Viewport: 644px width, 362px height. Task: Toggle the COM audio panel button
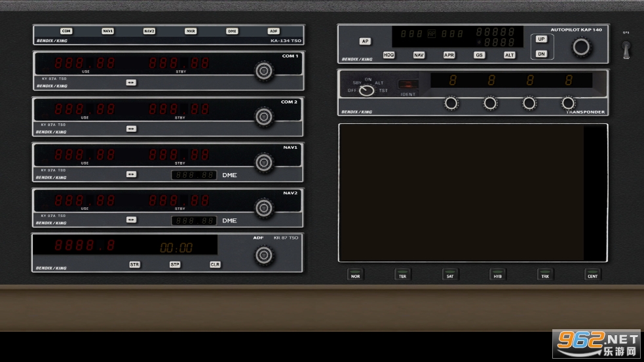tap(66, 31)
